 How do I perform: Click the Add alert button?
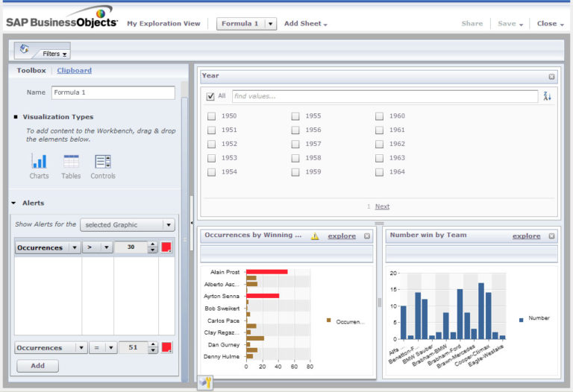(x=37, y=366)
